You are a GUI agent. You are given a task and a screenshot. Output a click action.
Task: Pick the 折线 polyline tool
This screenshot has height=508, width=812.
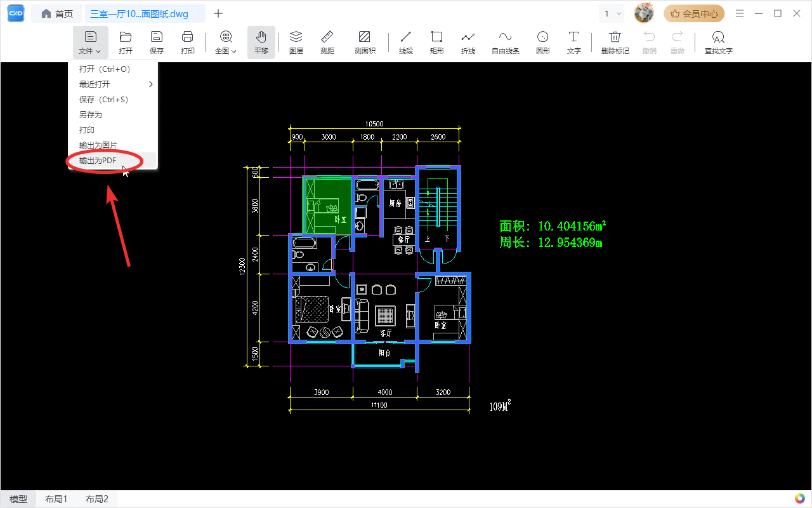pos(468,43)
